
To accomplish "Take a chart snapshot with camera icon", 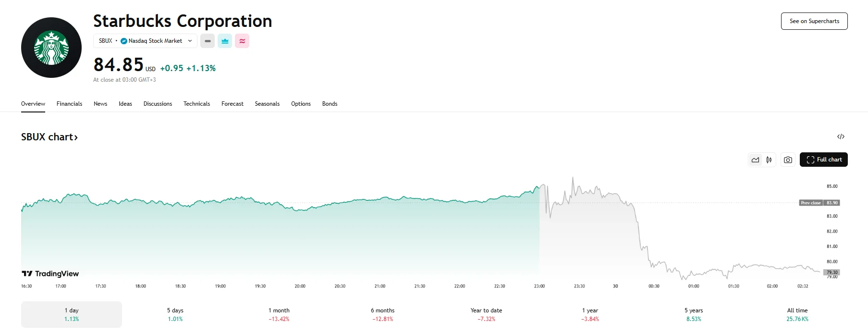I will 788,160.
